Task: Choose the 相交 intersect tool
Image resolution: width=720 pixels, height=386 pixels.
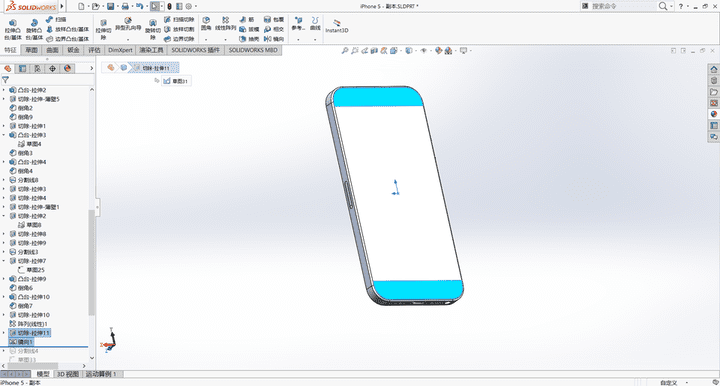Action: coord(274,29)
